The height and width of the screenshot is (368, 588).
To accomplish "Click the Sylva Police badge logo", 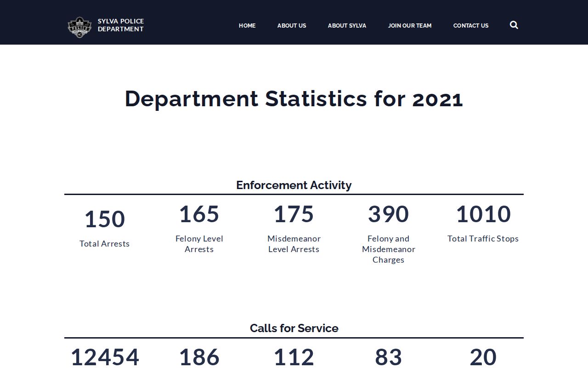I will coord(79,27).
